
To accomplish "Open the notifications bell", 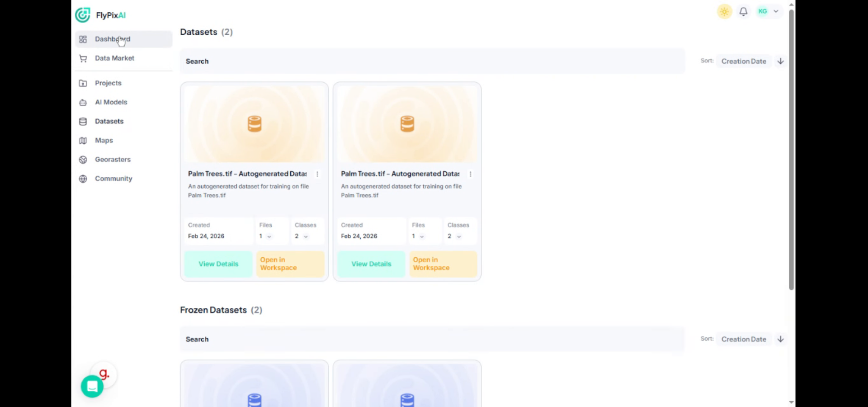I will (743, 12).
